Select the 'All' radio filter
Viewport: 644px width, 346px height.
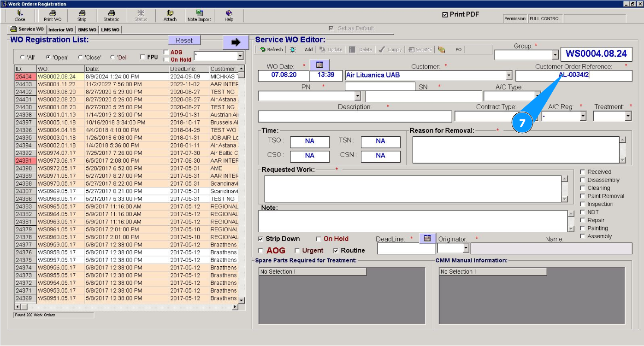tap(23, 58)
